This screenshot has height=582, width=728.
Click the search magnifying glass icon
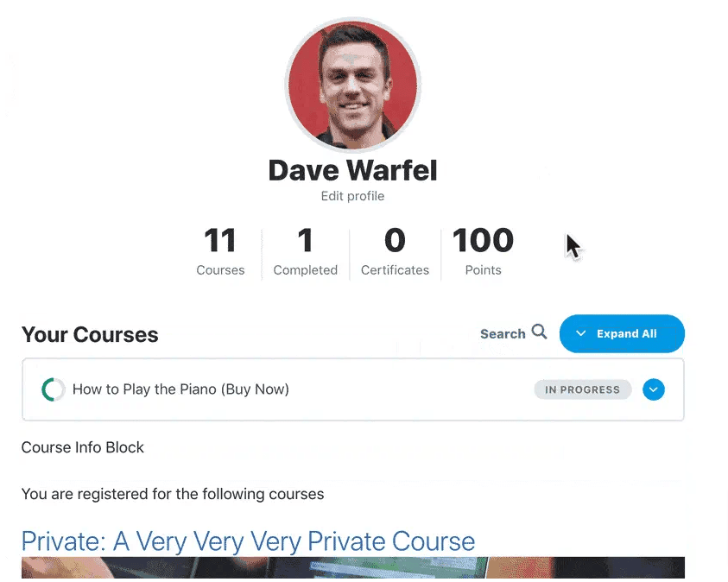pyautogui.click(x=539, y=332)
